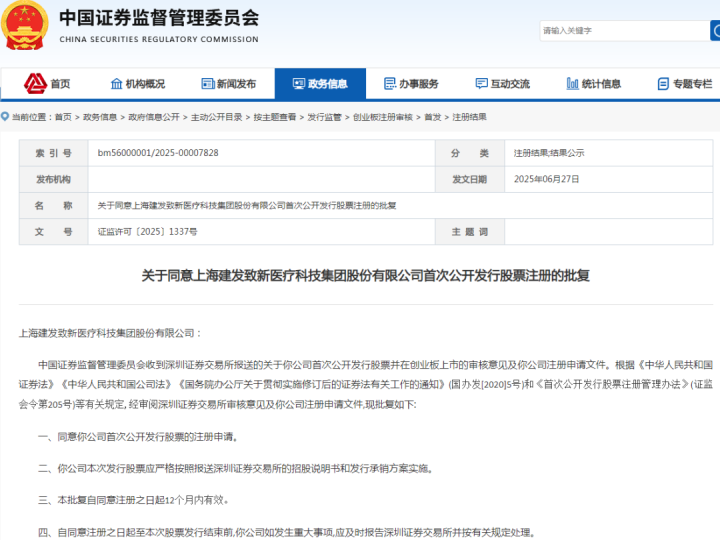
Task: Click the 主题词 label cell
Action: pos(470,231)
